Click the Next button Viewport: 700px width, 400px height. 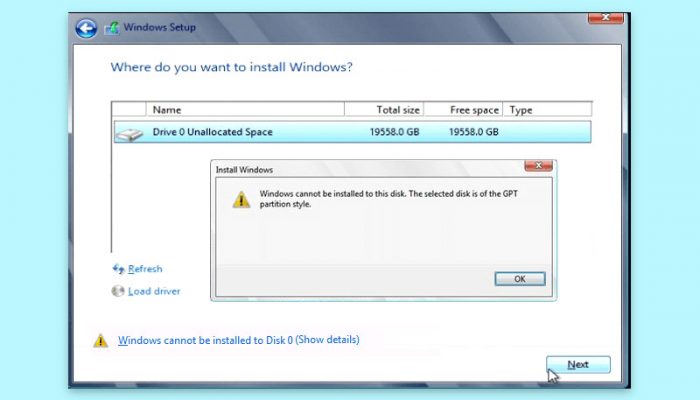578,365
